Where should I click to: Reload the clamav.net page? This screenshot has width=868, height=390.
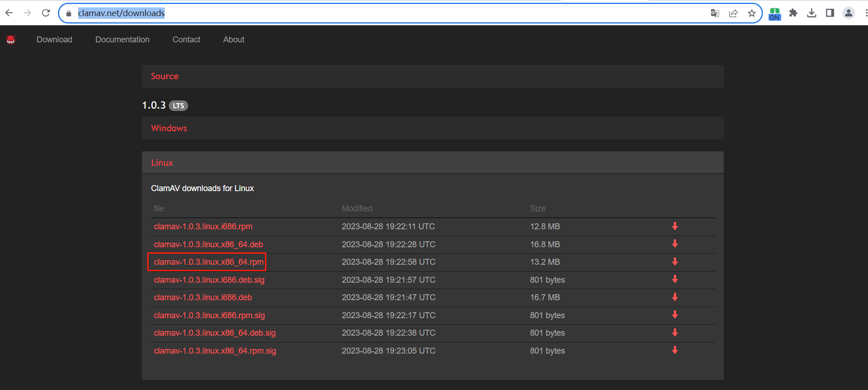tap(46, 13)
